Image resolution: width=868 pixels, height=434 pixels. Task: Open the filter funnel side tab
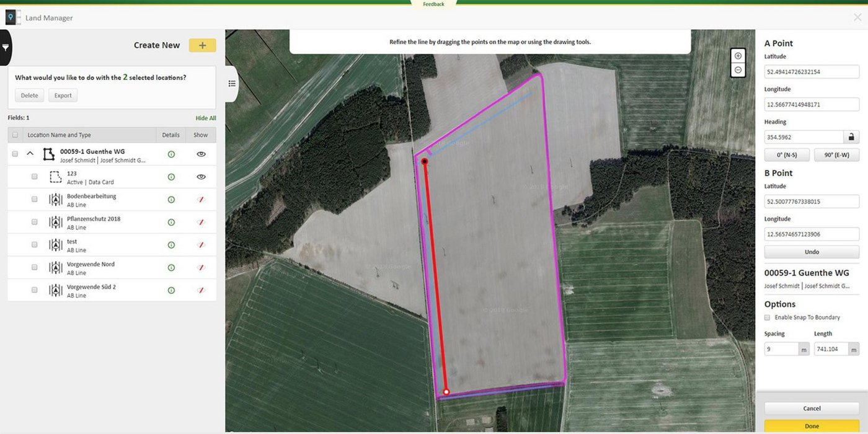coord(6,48)
